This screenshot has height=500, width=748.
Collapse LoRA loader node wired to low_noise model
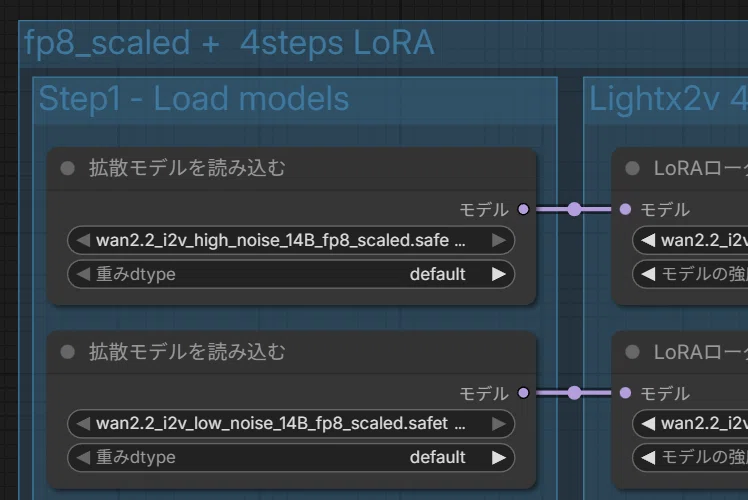click(x=632, y=352)
